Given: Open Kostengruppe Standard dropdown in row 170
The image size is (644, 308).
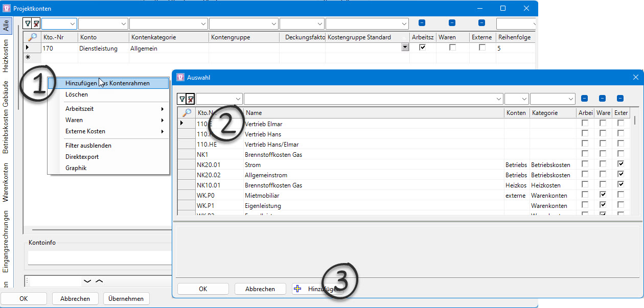Looking at the screenshot, I should point(405,48).
